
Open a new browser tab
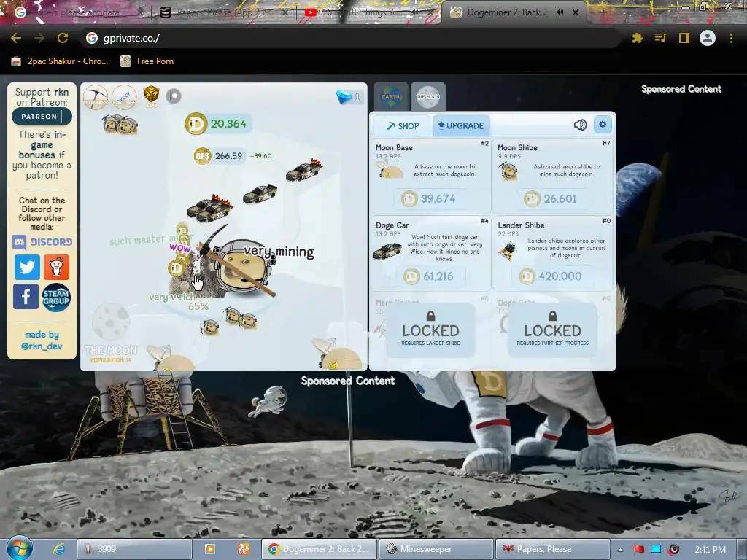point(603,12)
